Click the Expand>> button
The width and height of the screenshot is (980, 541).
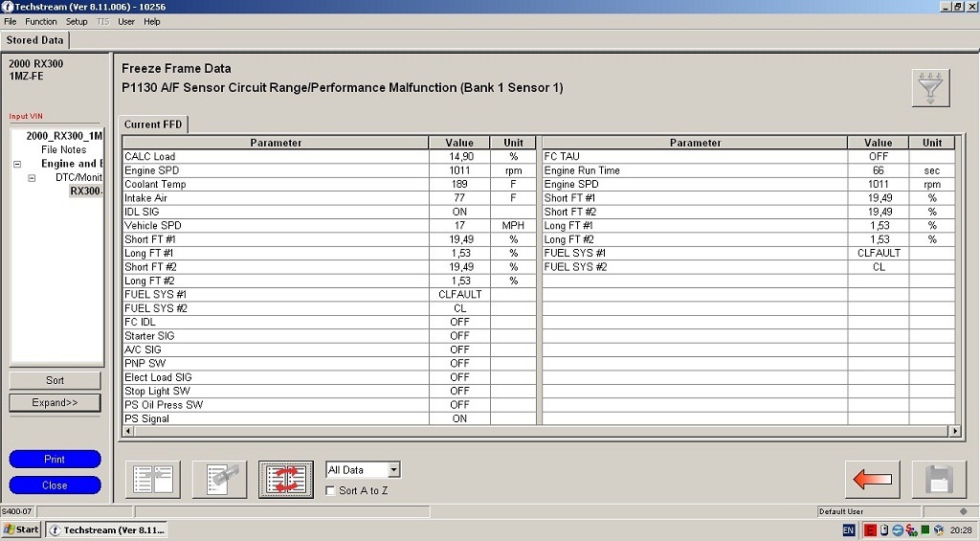[55, 402]
